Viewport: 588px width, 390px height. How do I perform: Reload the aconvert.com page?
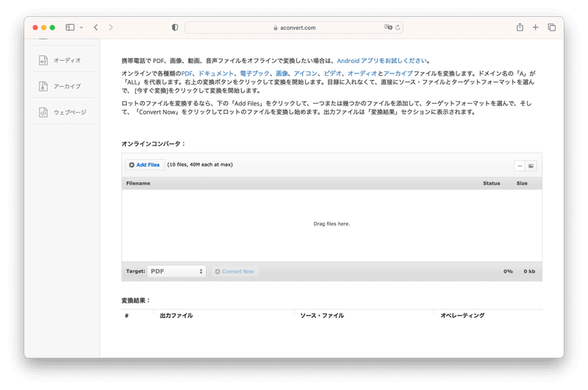(398, 27)
